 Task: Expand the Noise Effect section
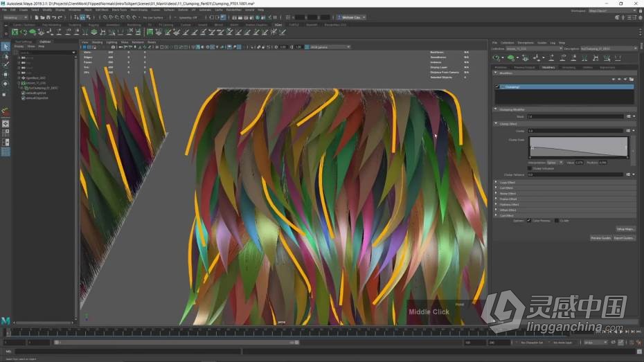tap(508, 193)
